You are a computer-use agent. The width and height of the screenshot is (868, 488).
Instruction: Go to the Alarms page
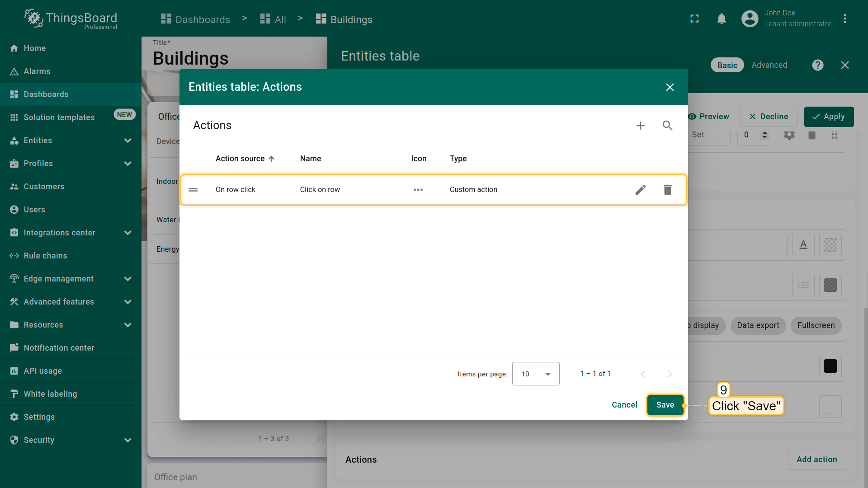coord(37,71)
